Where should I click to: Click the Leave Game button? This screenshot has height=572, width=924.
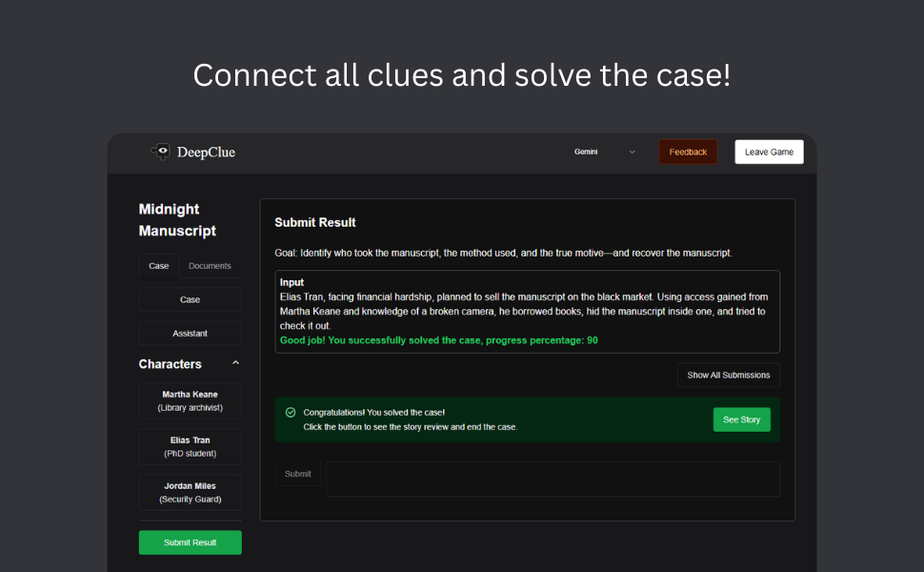[x=769, y=152]
